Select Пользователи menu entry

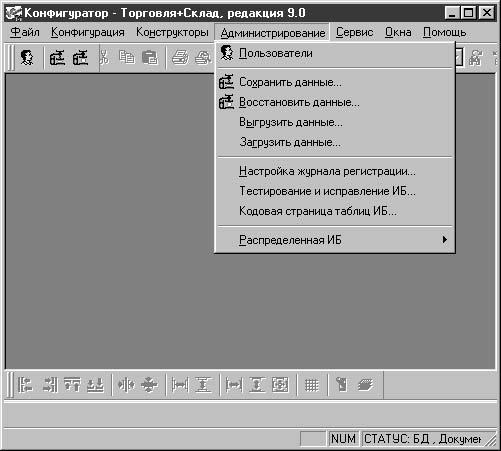pyautogui.click(x=335, y=53)
